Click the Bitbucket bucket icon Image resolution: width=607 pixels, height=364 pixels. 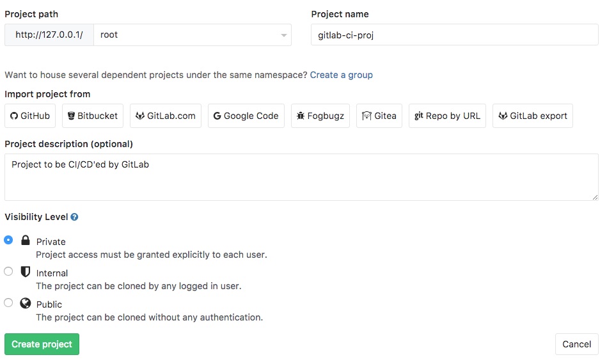[71, 116]
